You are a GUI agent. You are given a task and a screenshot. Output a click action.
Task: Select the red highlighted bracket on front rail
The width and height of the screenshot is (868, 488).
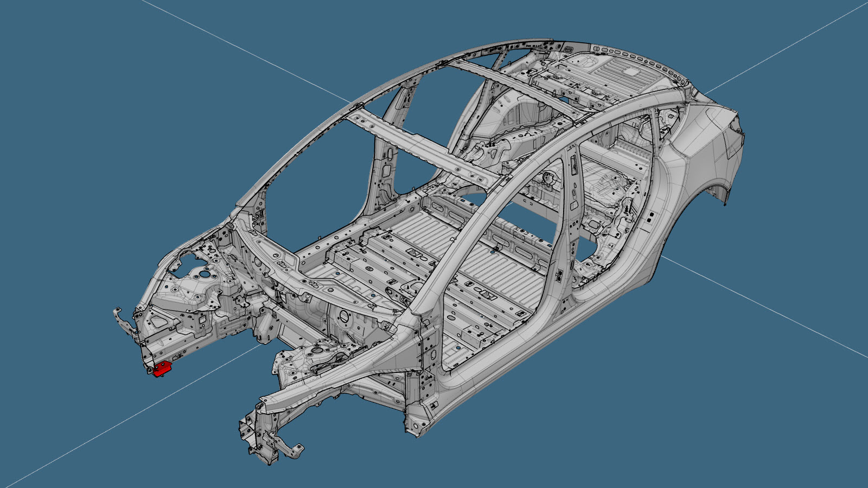162,369
